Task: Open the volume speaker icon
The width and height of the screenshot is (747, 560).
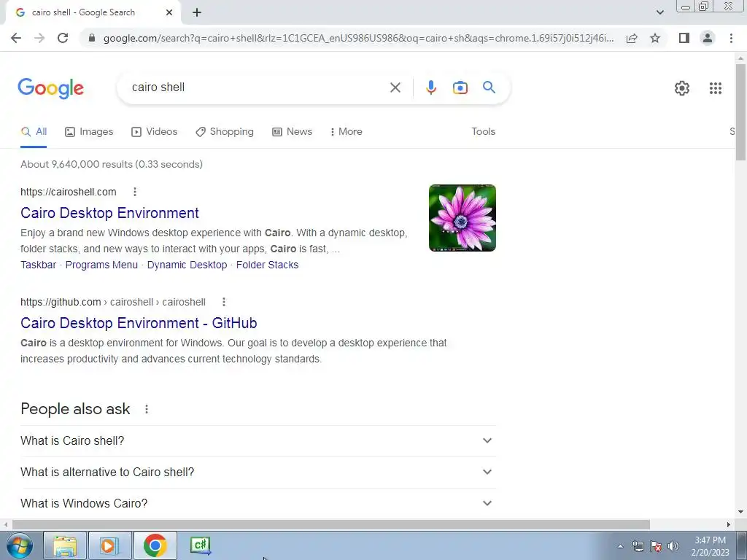Action: point(673,546)
